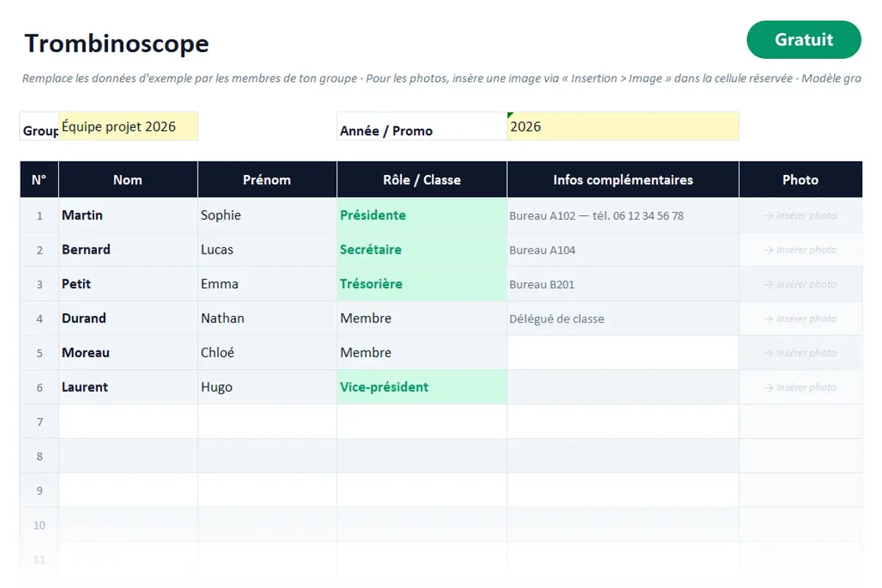The width and height of the screenshot is (882, 588).
Task: Click the N° column header
Action: coord(39,180)
